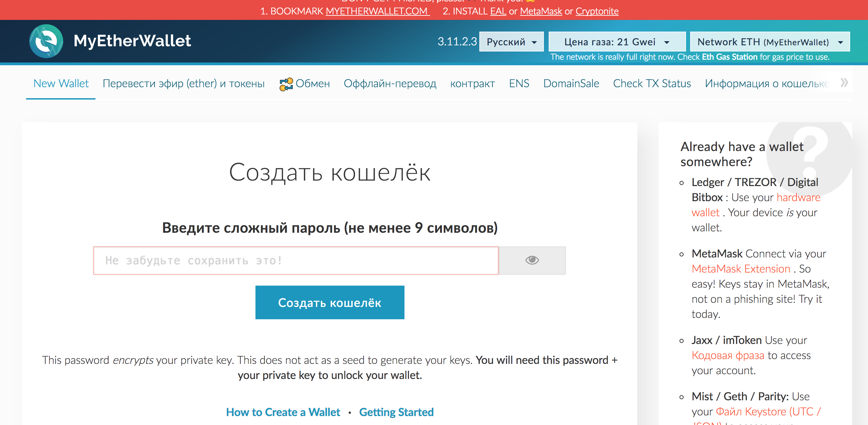868x425 pixels.
Task: Open the MYETHERWALLET.COM bookmark link
Action: click(x=377, y=11)
